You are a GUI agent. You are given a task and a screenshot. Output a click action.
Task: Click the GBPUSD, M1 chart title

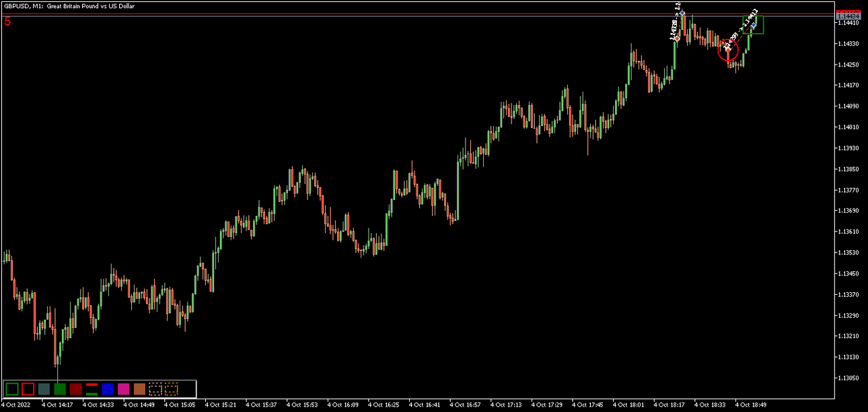[x=69, y=5]
